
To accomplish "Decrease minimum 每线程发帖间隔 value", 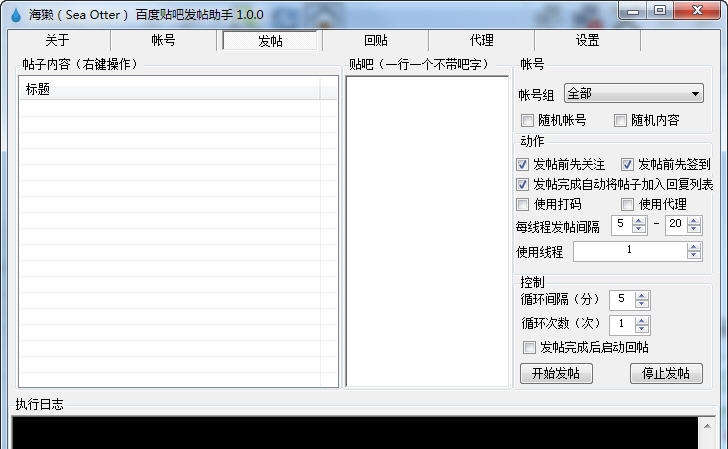I will click(639, 229).
